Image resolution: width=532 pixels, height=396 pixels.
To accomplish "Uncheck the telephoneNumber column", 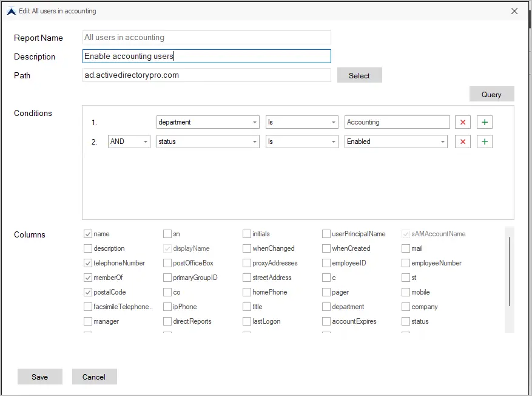I will 88,263.
